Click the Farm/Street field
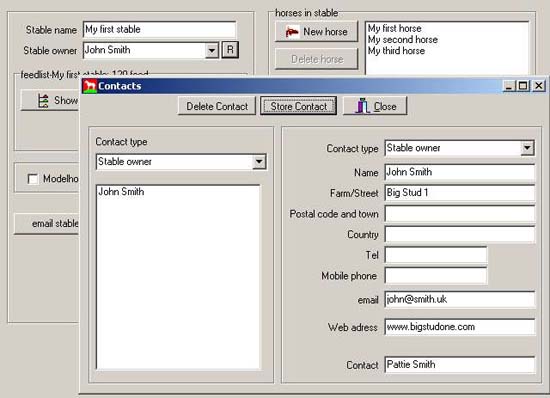 (460, 193)
